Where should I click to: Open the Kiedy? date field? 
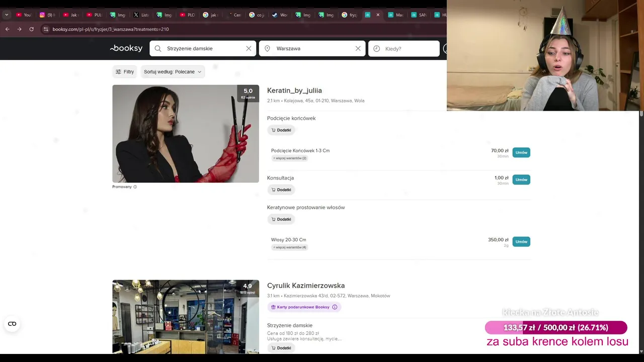pyautogui.click(x=404, y=49)
